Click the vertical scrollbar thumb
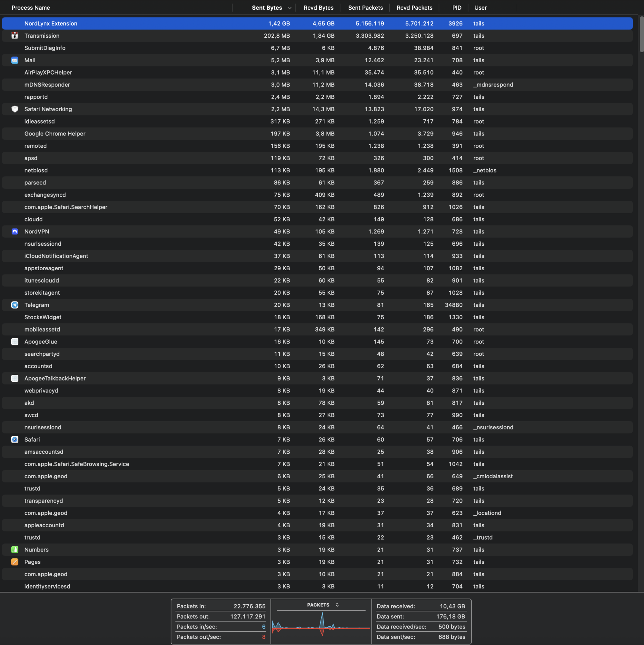The width and height of the screenshot is (644, 645). pos(641,34)
